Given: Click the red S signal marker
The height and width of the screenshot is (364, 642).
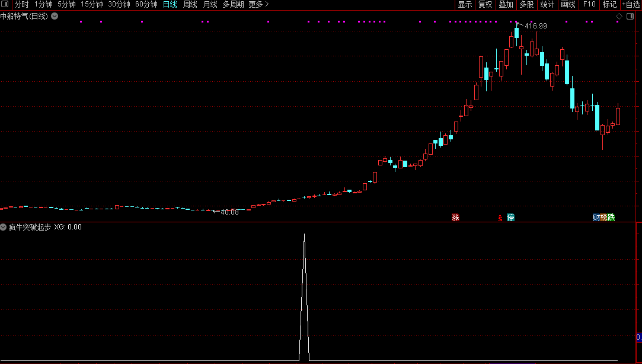Looking at the screenshot, I should pos(500,218).
